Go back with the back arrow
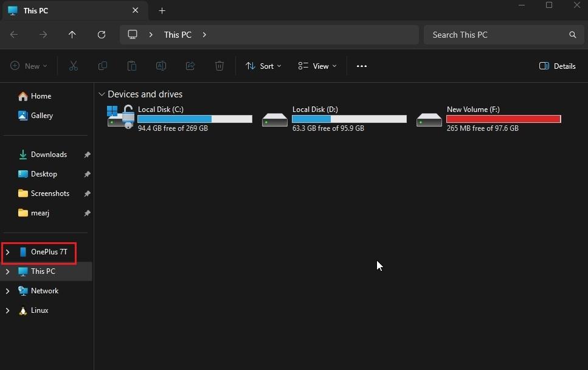This screenshot has height=370, width=588. (14, 35)
